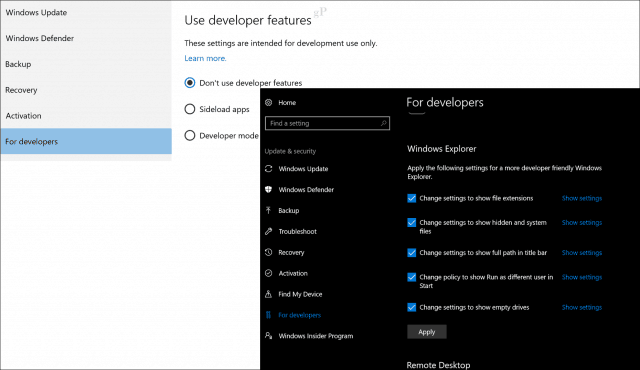Click the Recovery history icon in dark sidebar
The width and height of the screenshot is (640, 370).
269,253
